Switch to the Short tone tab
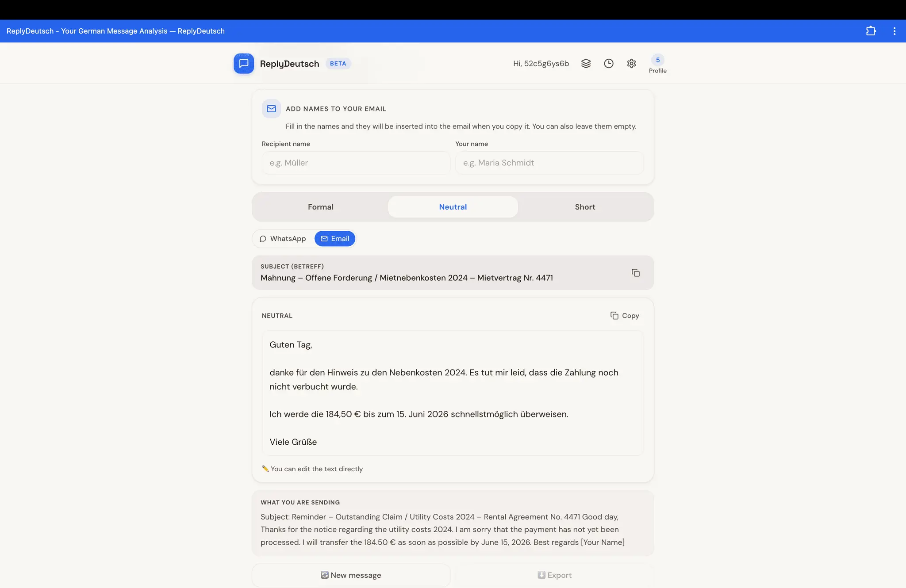 (585, 207)
